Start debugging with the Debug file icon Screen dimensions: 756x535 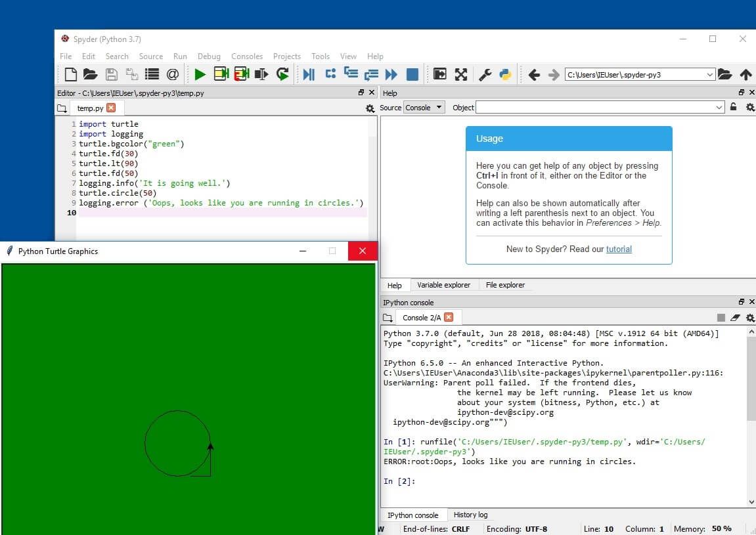click(309, 74)
